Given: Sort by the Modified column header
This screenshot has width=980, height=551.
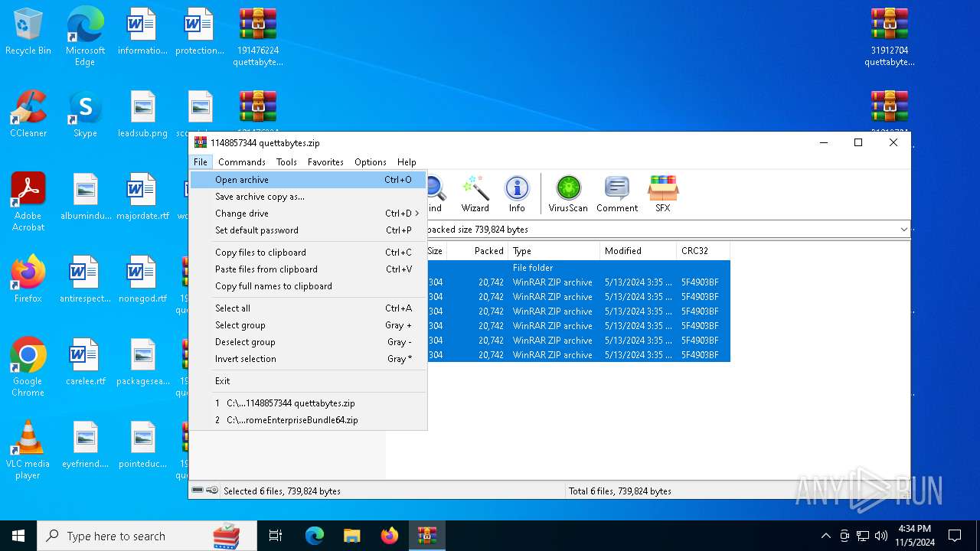Looking at the screenshot, I should pos(638,251).
